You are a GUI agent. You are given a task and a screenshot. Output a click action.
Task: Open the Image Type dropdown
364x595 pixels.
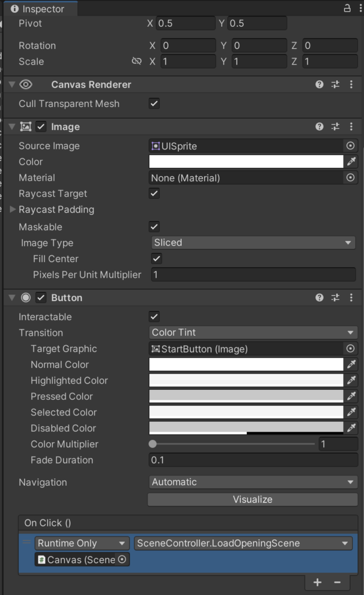click(x=253, y=243)
